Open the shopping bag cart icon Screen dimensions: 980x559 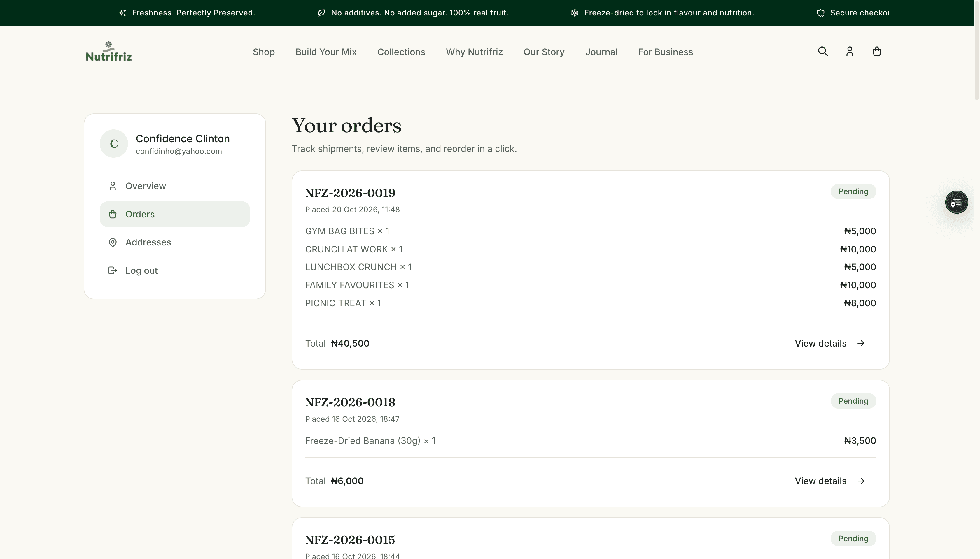pyautogui.click(x=877, y=52)
